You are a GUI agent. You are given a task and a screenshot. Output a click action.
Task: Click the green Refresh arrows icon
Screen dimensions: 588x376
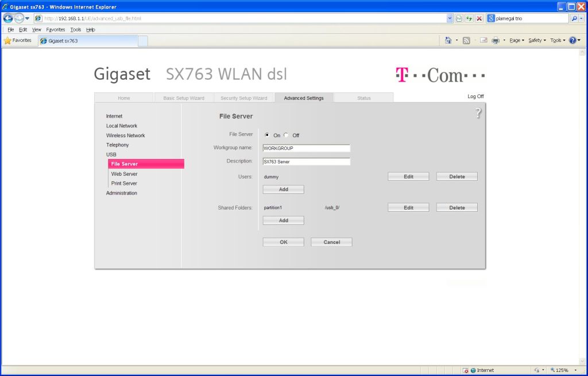coord(469,18)
